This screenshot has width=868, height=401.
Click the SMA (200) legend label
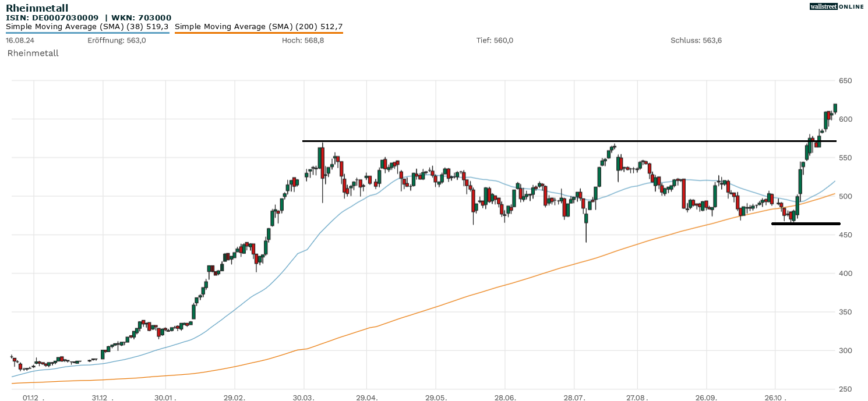259,26
